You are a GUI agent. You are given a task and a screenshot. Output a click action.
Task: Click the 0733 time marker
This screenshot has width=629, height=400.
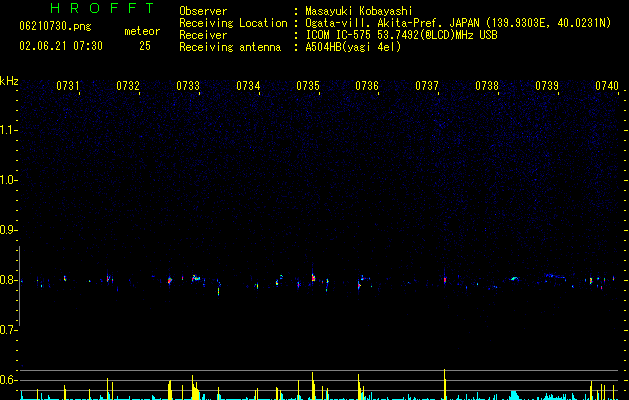pos(188,86)
